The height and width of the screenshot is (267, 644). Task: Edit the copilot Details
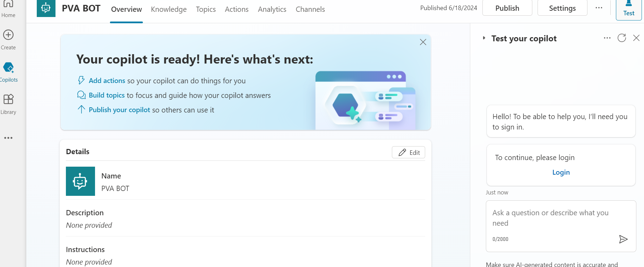(409, 152)
